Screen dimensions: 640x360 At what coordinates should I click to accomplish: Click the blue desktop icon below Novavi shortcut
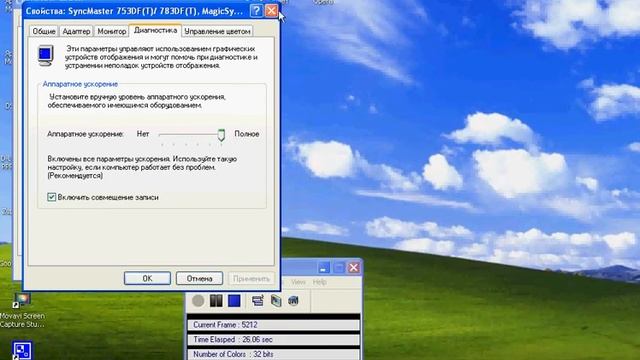point(22,350)
